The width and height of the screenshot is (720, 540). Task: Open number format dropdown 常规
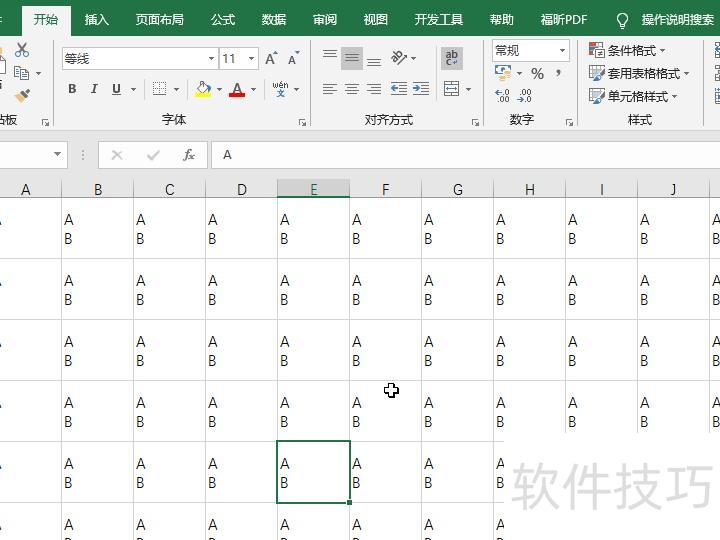pos(562,50)
